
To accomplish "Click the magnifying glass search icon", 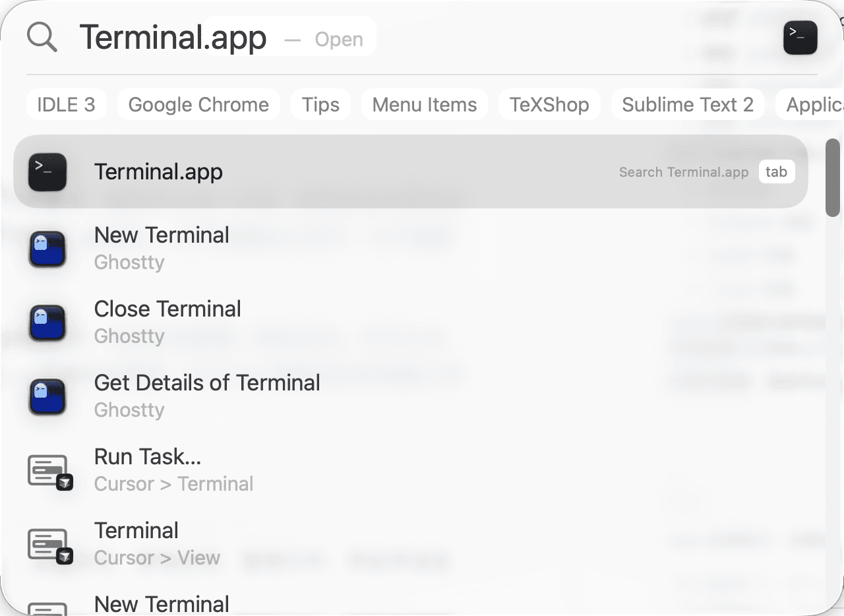I will 42,36.
